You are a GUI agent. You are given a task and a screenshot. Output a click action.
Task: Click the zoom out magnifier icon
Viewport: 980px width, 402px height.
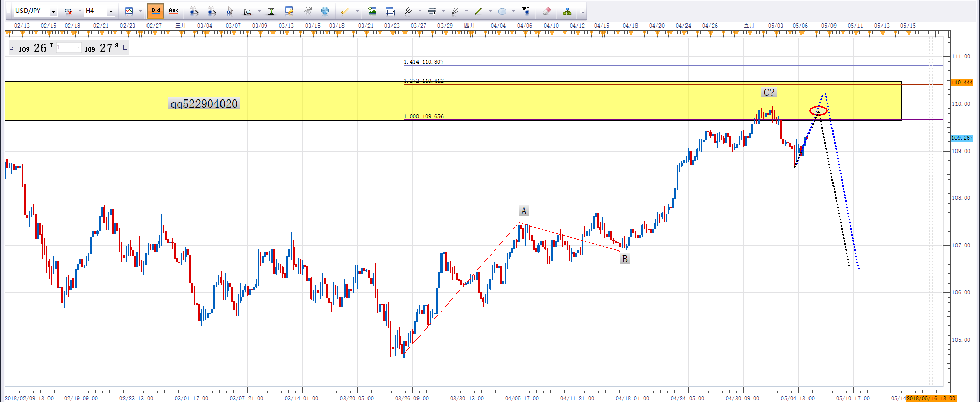tap(212, 11)
